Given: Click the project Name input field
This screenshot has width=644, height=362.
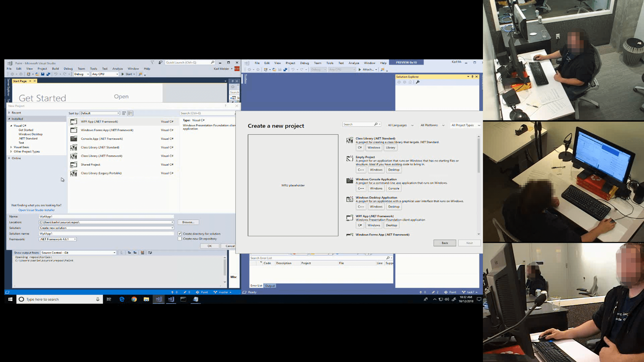Looking at the screenshot, I should pyautogui.click(x=106, y=216).
